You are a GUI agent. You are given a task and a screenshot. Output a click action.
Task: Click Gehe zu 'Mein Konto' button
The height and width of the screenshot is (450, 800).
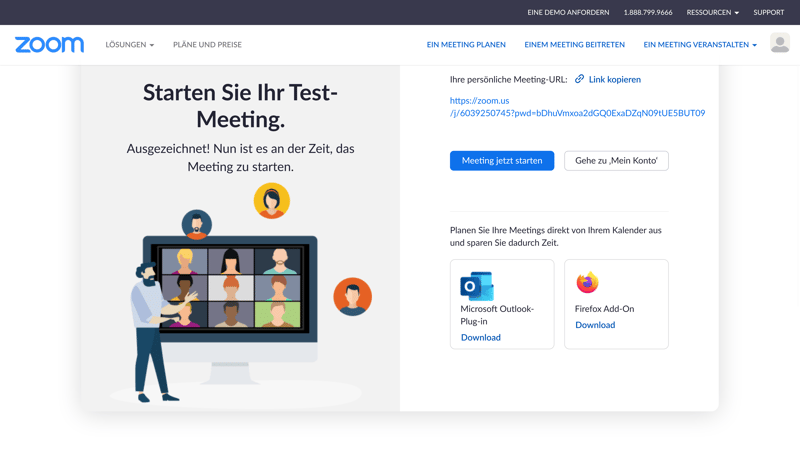(616, 160)
